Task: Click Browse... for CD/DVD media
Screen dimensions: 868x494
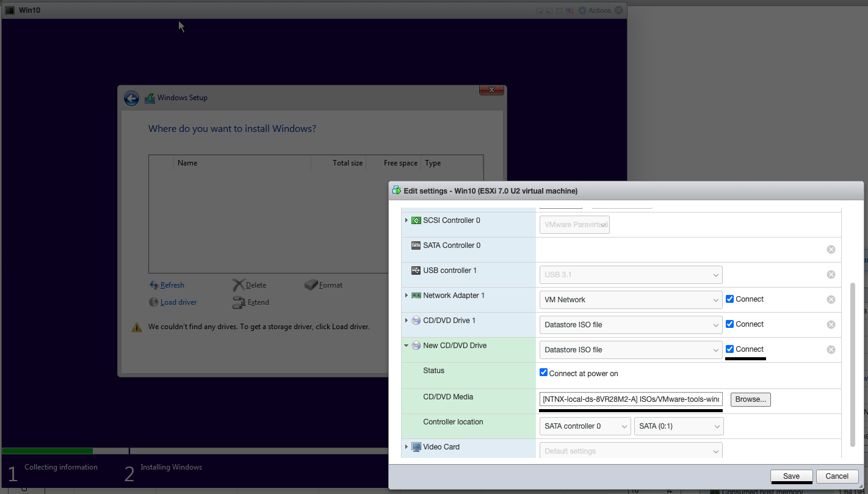Action: tap(751, 399)
